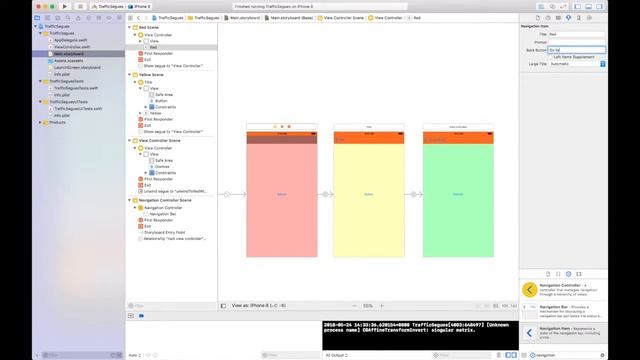Open the Identity inspector tab
Image resolution: width=640 pixels, height=360 pixels.
558,18
